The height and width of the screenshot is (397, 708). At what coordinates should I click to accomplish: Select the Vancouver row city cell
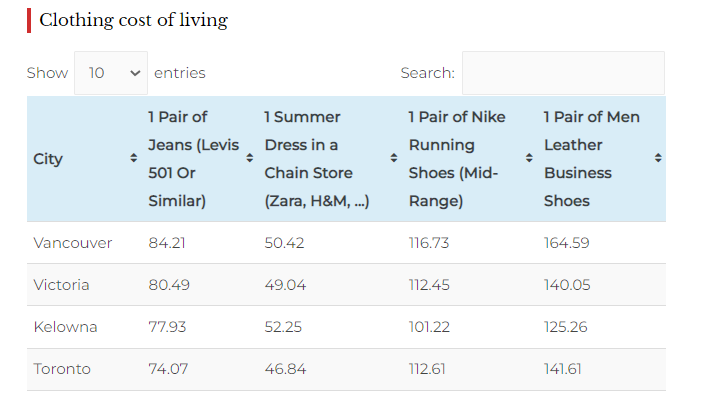click(73, 243)
